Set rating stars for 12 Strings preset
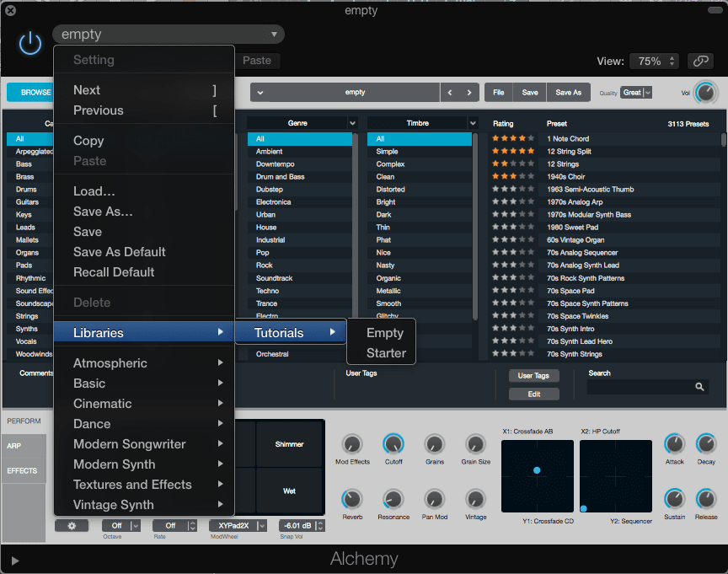728x574 pixels. click(x=513, y=164)
